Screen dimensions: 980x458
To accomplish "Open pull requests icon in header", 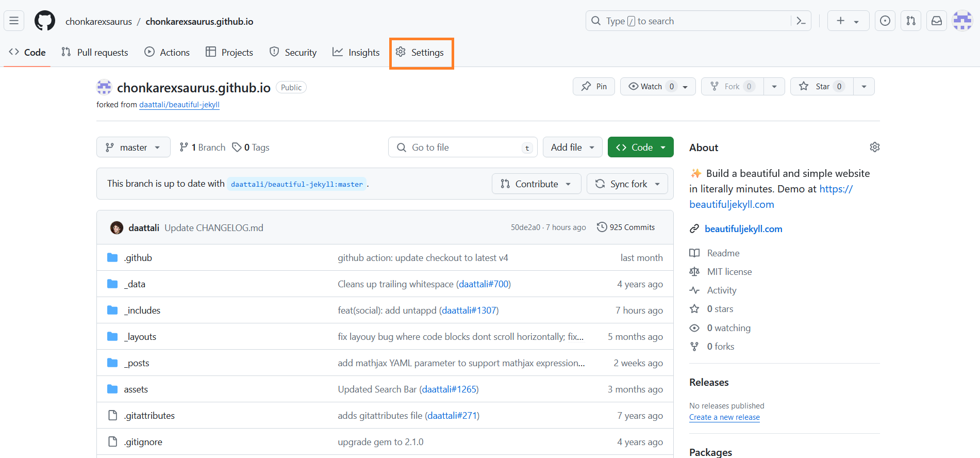I will tap(911, 21).
